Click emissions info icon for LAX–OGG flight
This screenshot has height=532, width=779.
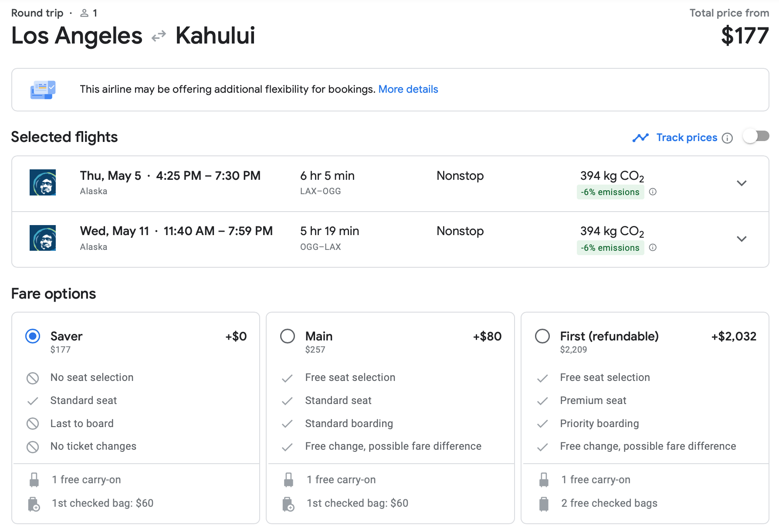[x=653, y=192]
